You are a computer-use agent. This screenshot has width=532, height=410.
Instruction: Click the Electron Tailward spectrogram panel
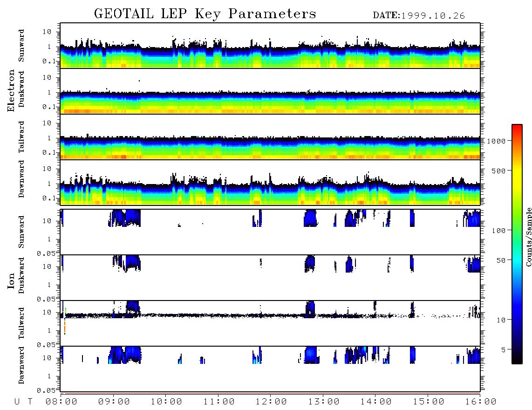270,137
